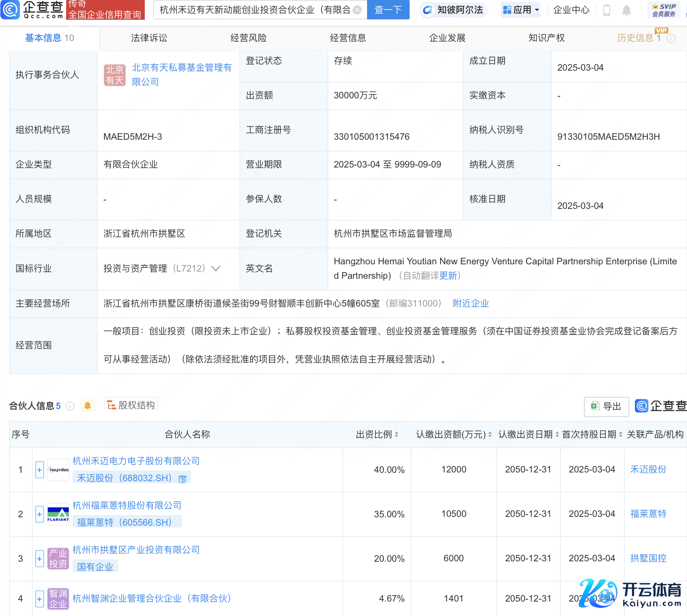Click the 查一下 search button

(388, 10)
